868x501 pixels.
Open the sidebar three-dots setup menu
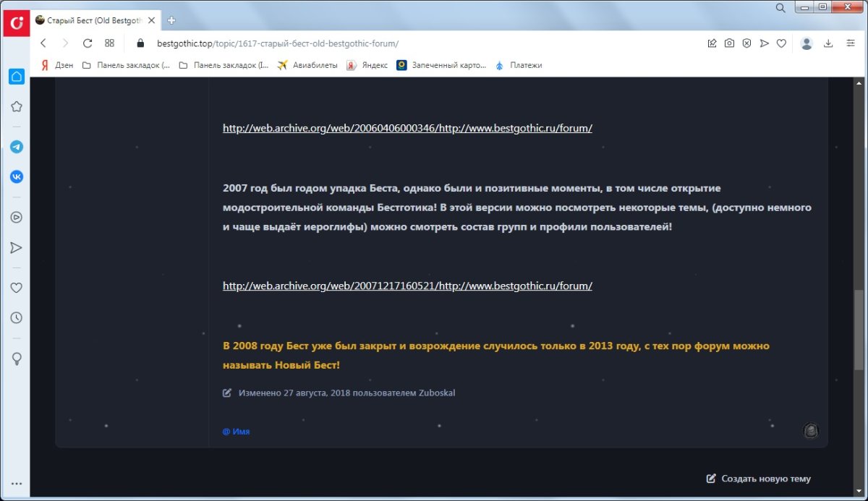16,484
